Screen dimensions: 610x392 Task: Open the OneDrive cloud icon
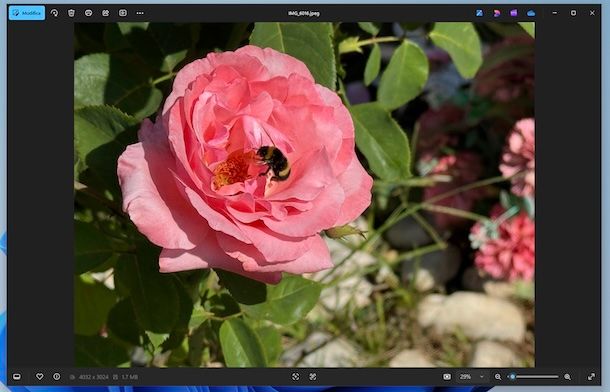pos(531,13)
